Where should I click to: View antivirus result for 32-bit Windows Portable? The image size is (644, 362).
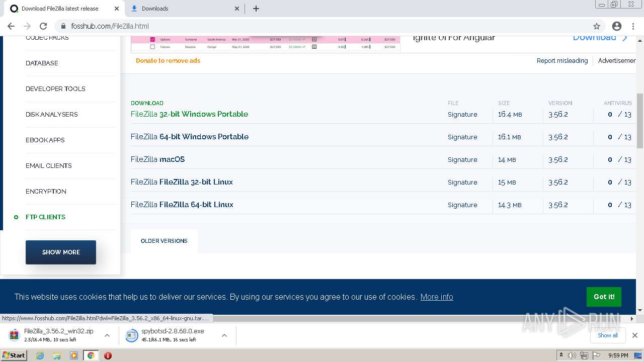[x=619, y=115]
